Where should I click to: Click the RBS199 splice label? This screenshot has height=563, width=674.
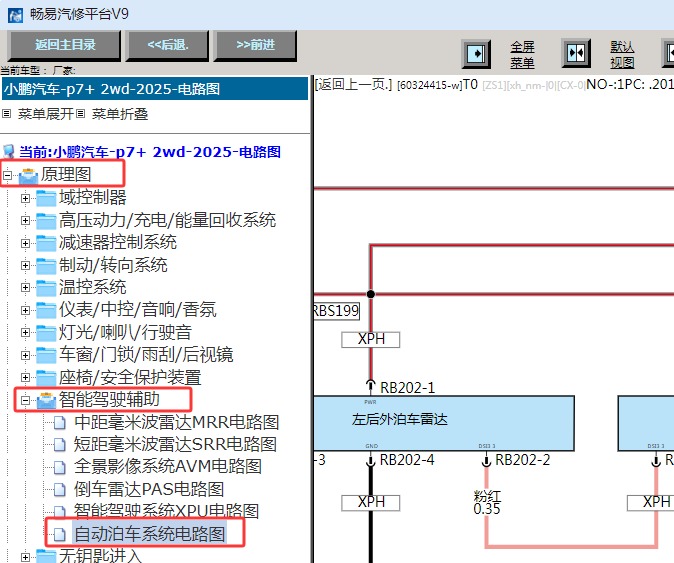337,310
